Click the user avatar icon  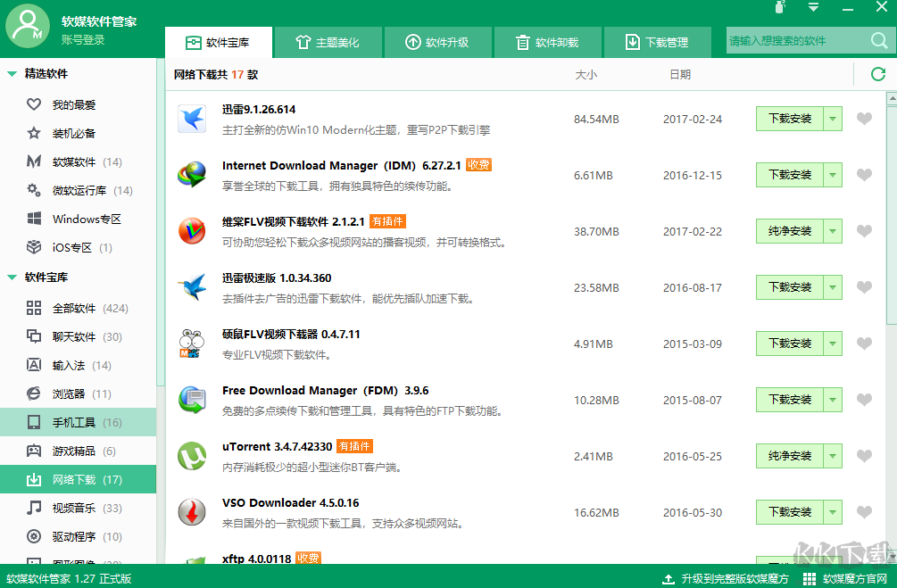tap(28, 26)
